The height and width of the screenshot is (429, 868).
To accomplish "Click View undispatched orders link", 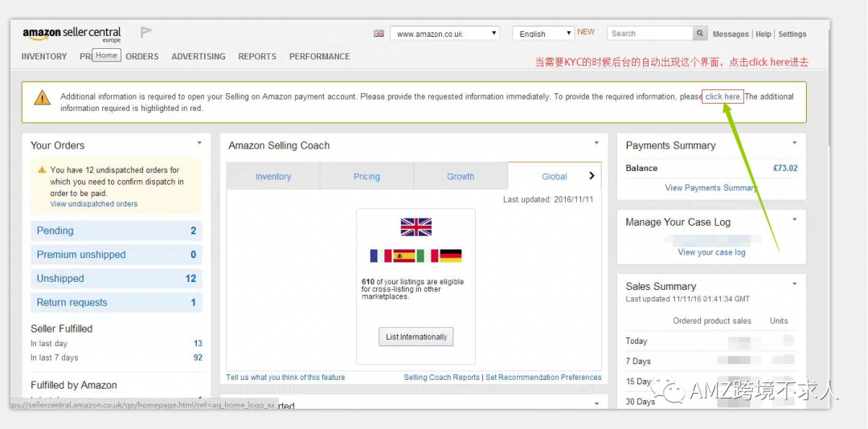I will (x=93, y=204).
